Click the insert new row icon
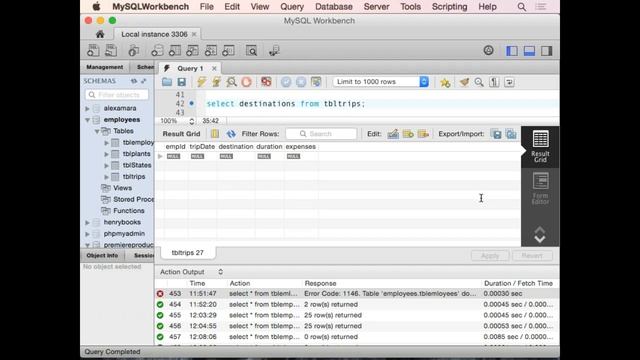The width and height of the screenshot is (640, 360). pos(408,134)
